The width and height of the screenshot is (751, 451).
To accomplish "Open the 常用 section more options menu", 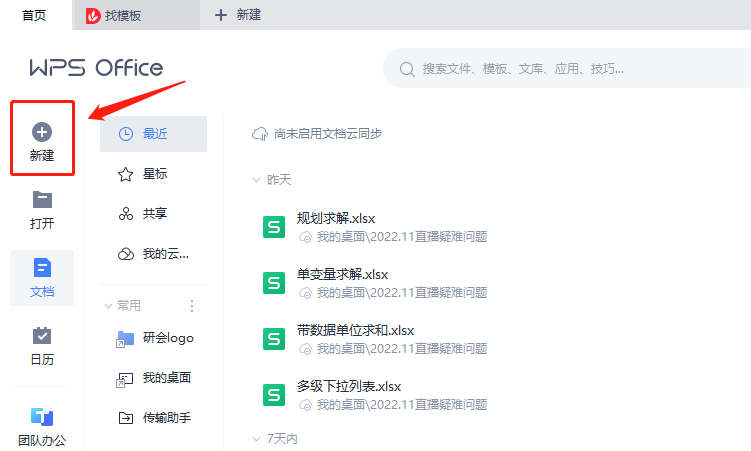I will point(193,306).
